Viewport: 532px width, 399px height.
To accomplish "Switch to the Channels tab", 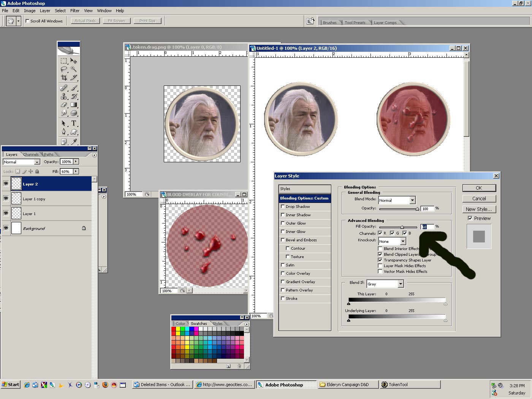I will point(31,155).
